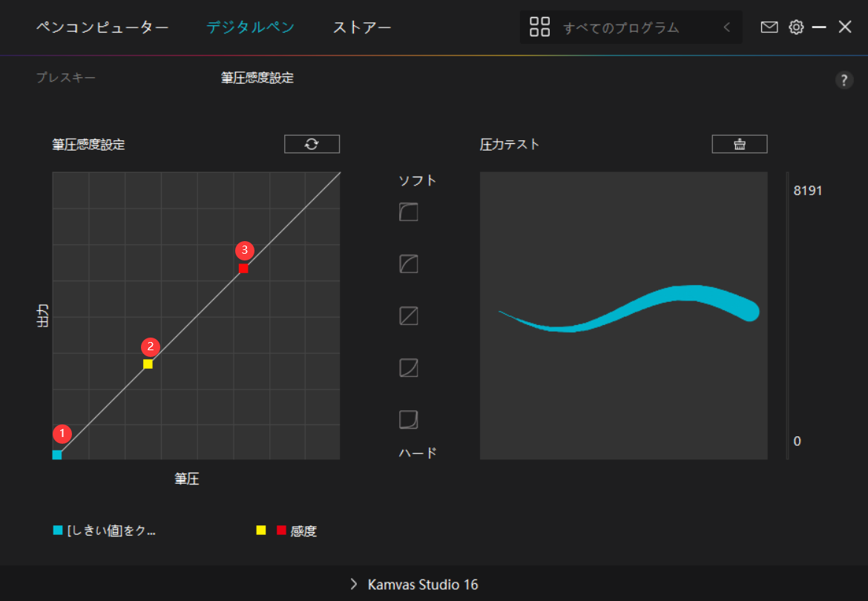This screenshot has height=601, width=868.
Task: Open the ストアー tab
Action: (x=362, y=27)
